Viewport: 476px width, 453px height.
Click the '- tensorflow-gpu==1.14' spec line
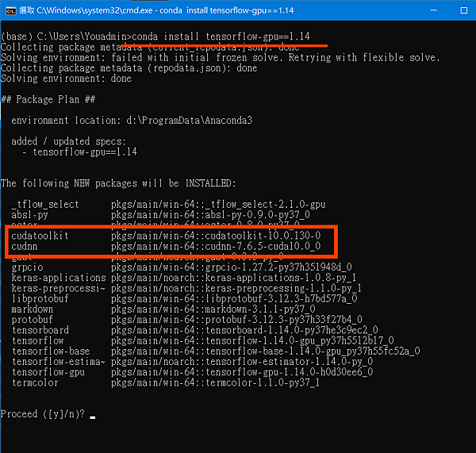pyautogui.click(x=79, y=152)
